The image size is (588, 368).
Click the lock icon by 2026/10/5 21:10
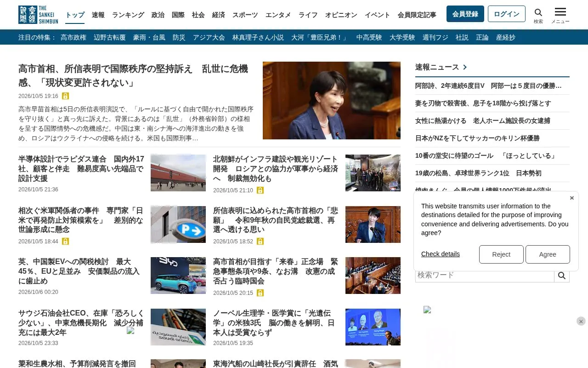(x=260, y=190)
